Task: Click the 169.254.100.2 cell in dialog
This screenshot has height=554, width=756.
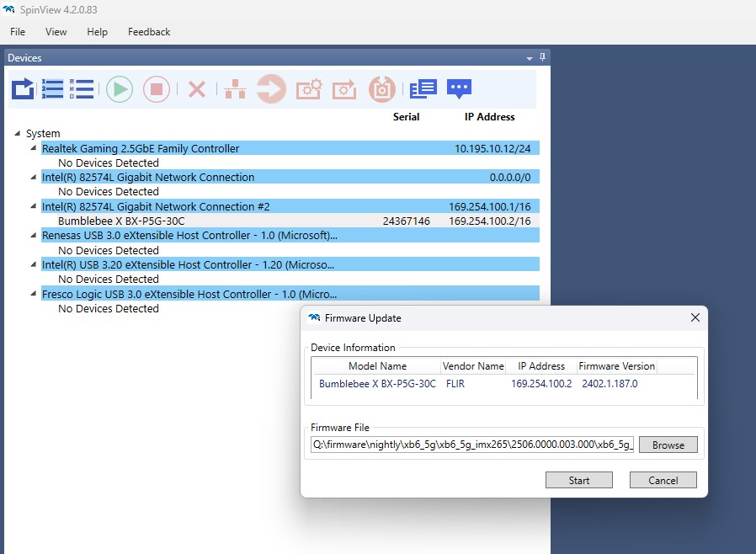Action: [x=541, y=384]
